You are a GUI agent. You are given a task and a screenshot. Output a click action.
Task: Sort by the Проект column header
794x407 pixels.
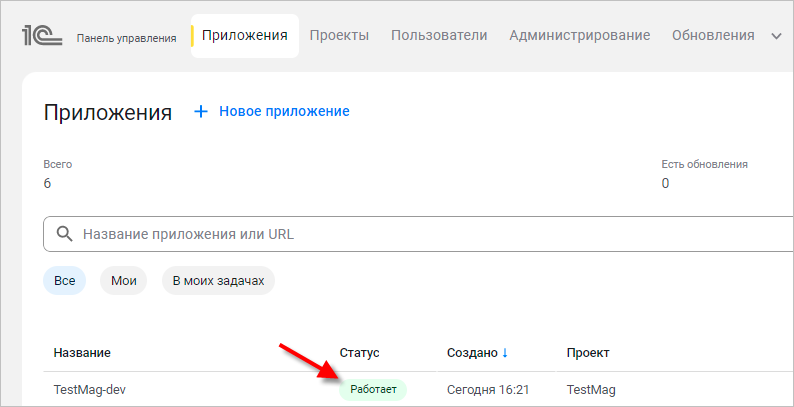(588, 353)
